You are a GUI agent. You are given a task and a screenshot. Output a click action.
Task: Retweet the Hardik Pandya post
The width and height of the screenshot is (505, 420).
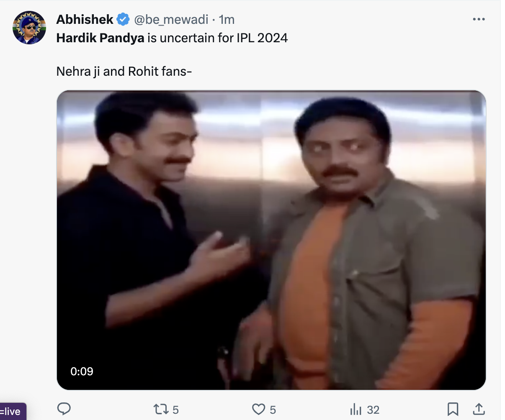pos(161,409)
